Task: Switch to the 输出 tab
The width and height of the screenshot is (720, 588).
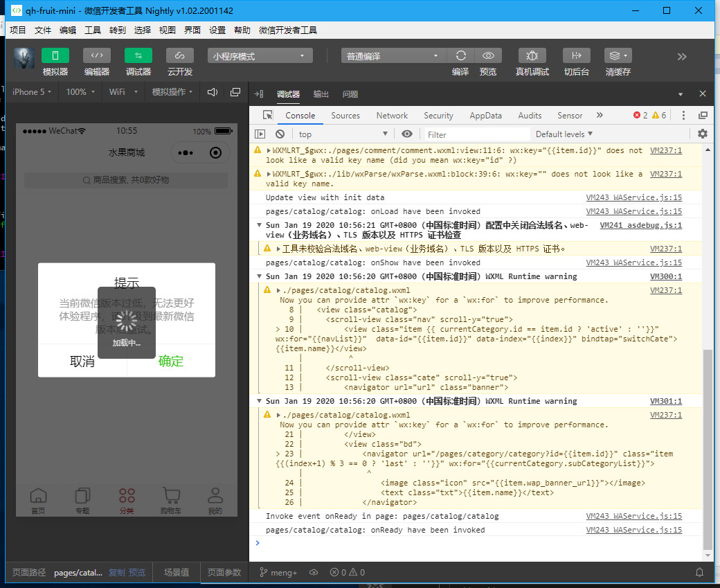Action: pyautogui.click(x=321, y=94)
